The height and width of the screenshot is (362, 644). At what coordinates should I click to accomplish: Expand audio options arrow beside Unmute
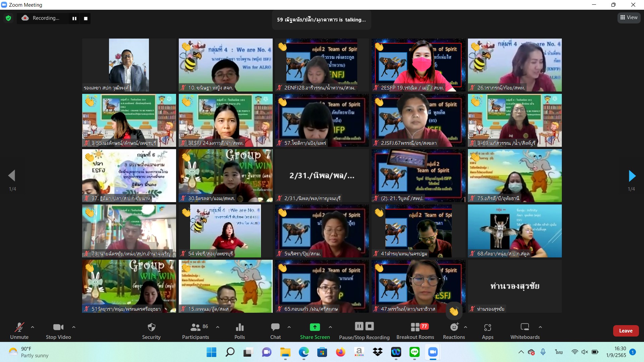tap(33, 327)
